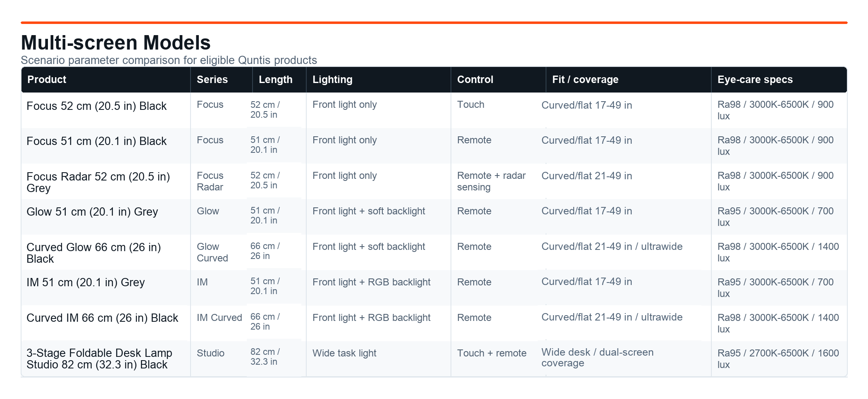Viewport: 868px width, 399px height.
Task: Click Curved Glow's Ra98 1400 lux specs
Action: 778,252
